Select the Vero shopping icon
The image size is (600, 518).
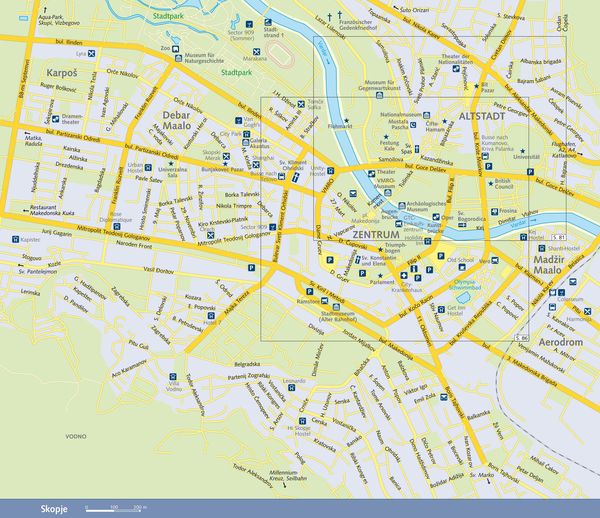point(495,261)
